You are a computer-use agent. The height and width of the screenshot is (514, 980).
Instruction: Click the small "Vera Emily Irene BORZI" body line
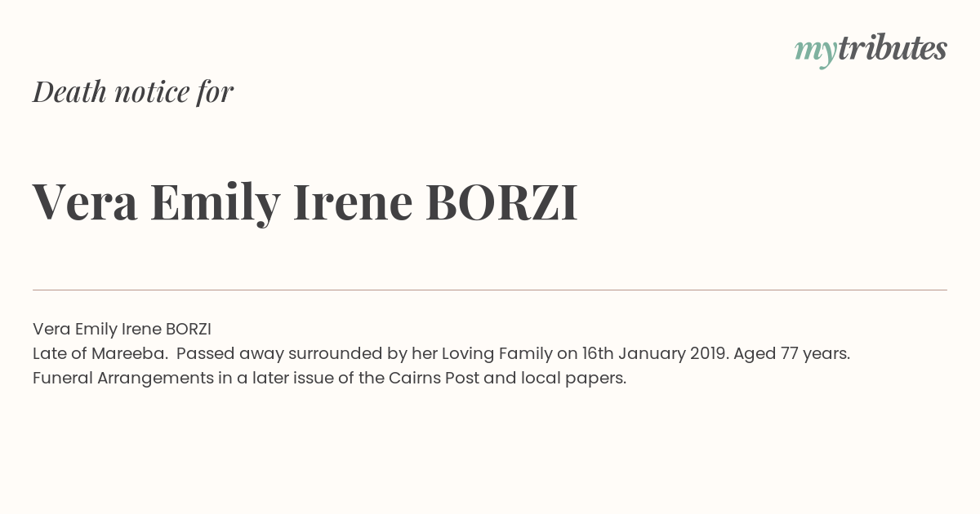[122, 330]
